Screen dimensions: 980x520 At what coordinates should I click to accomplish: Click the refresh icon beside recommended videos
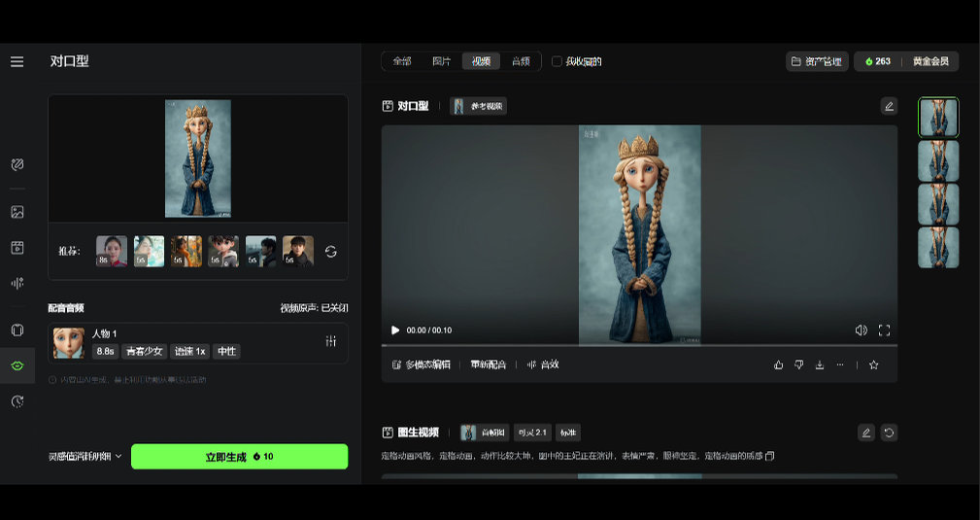coord(331,252)
